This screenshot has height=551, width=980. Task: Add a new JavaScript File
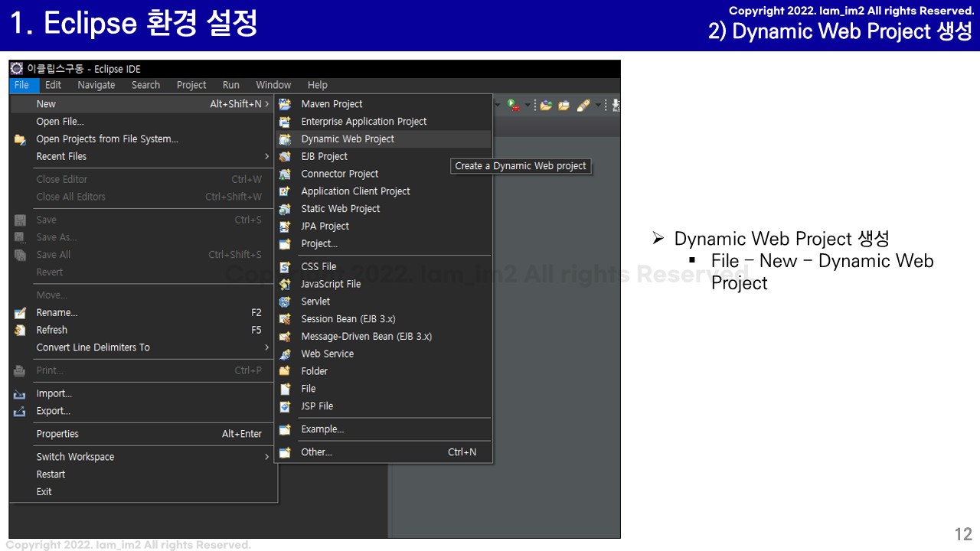[x=331, y=283]
